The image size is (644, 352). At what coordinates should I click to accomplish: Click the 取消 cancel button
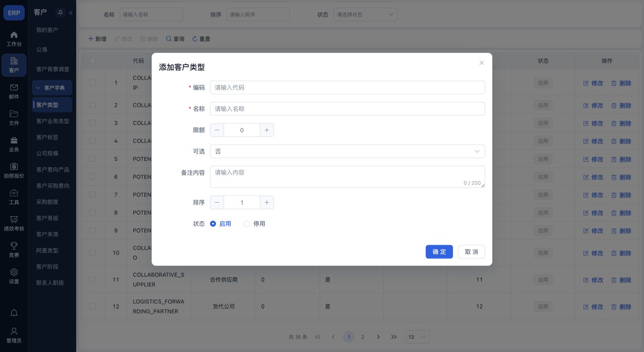click(471, 252)
